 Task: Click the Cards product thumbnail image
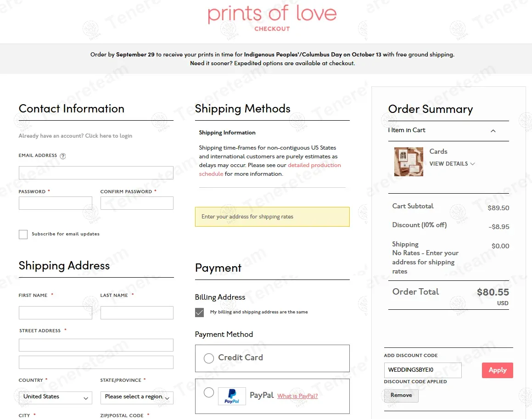coord(409,162)
